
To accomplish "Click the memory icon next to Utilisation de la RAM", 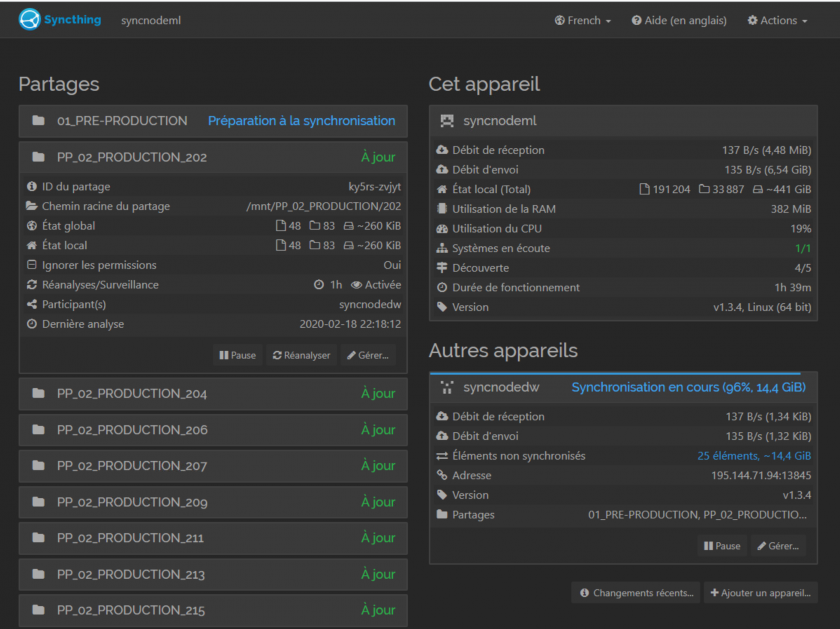I will [442, 209].
